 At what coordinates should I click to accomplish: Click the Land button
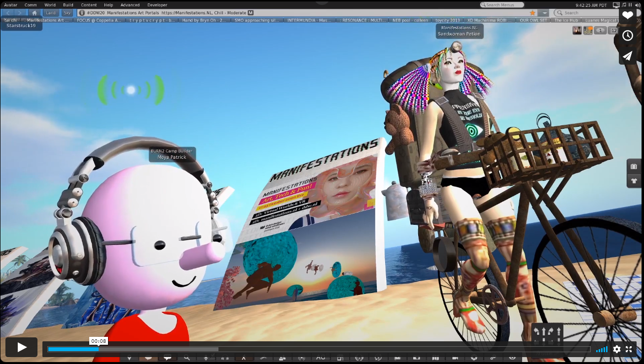(51, 13)
